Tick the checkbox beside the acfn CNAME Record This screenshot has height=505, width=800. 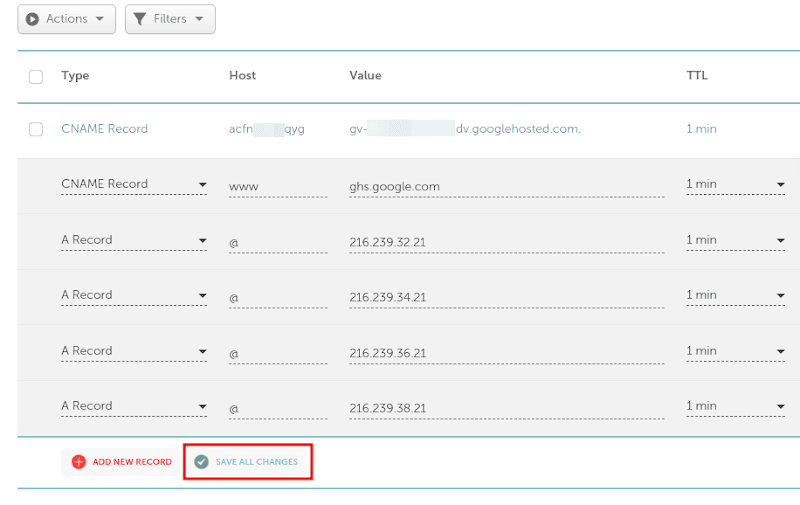[36, 129]
